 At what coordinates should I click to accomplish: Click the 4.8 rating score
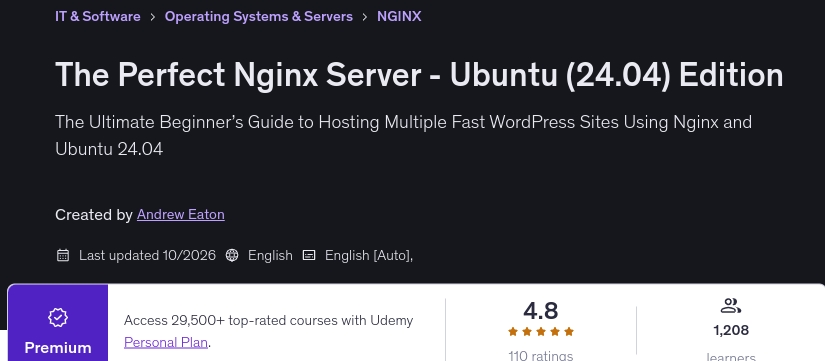point(541,311)
